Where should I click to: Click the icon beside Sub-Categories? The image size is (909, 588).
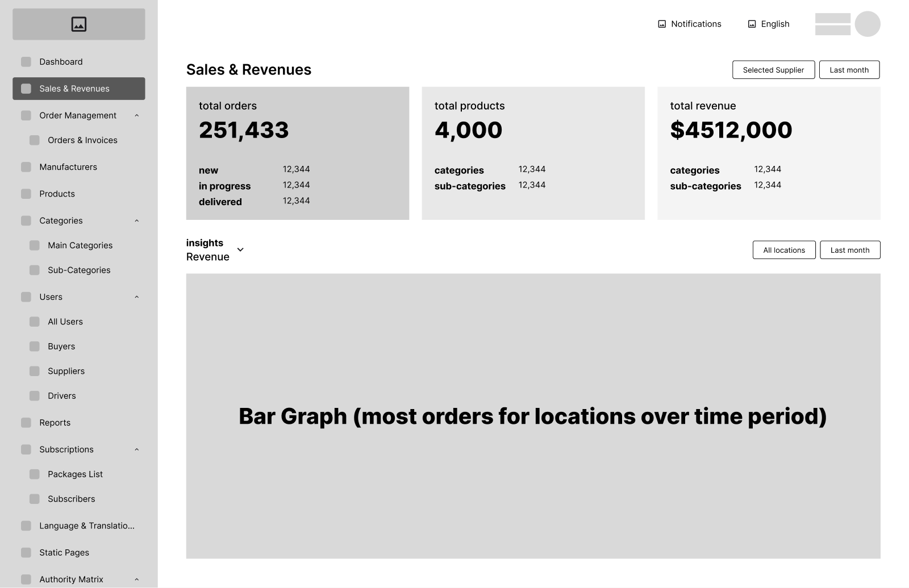pos(35,270)
